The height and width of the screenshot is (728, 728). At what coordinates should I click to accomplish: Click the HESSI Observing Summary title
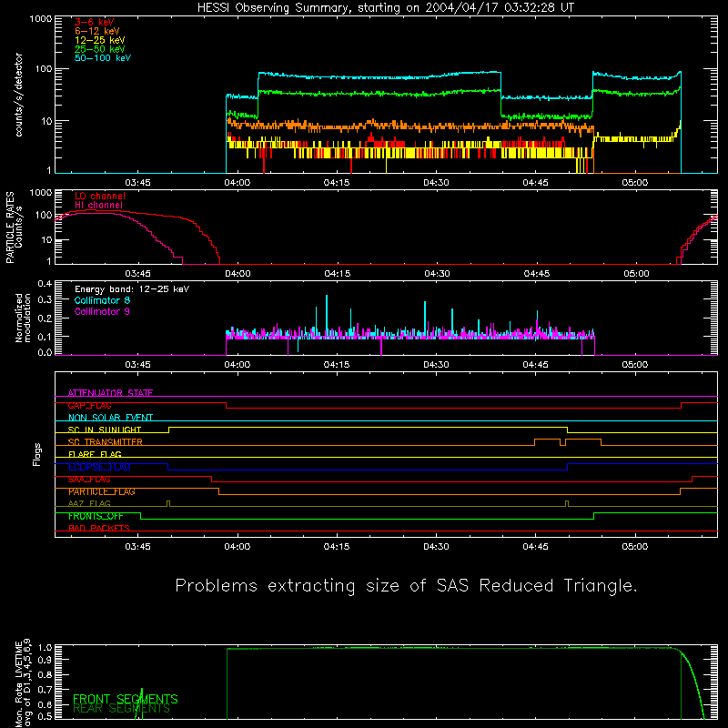386,8
